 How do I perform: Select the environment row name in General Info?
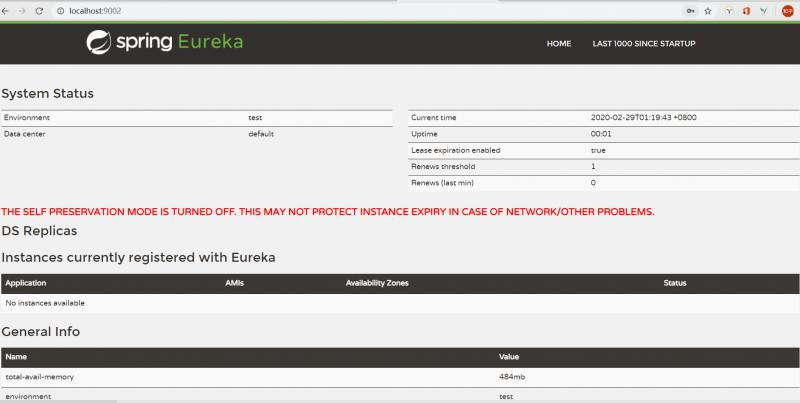(x=28, y=396)
